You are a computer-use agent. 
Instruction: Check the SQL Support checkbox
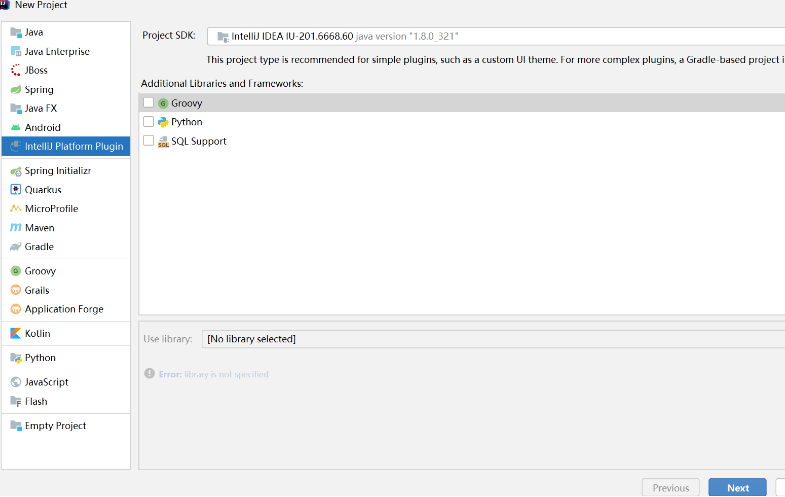[x=149, y=141]
